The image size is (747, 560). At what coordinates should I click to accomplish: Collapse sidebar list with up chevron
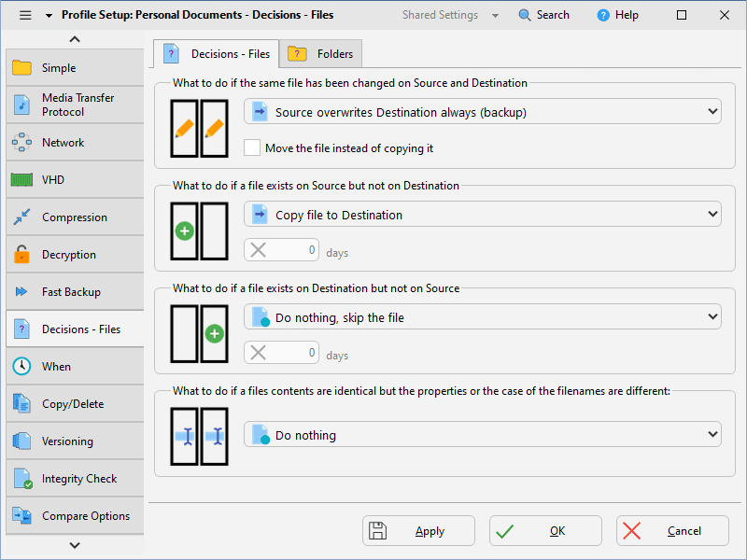[x=75, y=39]
